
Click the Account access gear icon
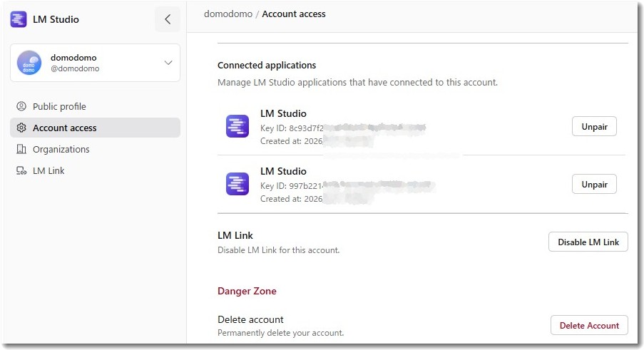click(21, 128)
